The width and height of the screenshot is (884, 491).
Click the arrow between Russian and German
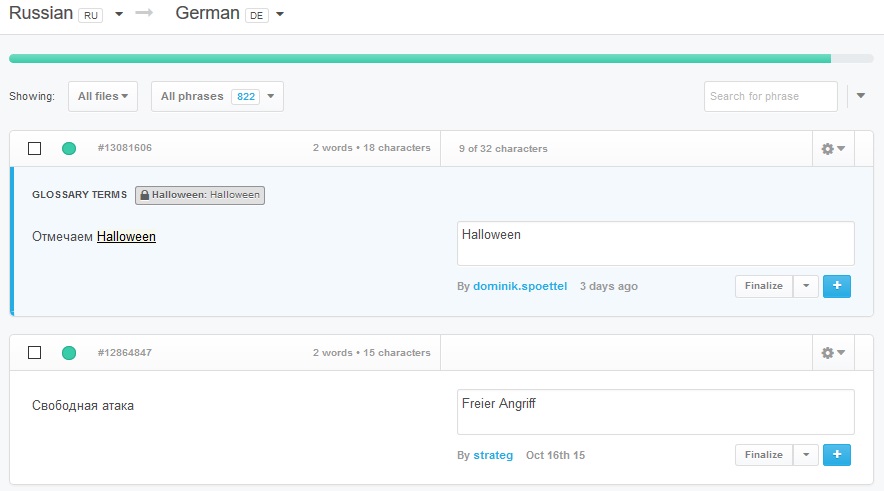coord(144,12)
